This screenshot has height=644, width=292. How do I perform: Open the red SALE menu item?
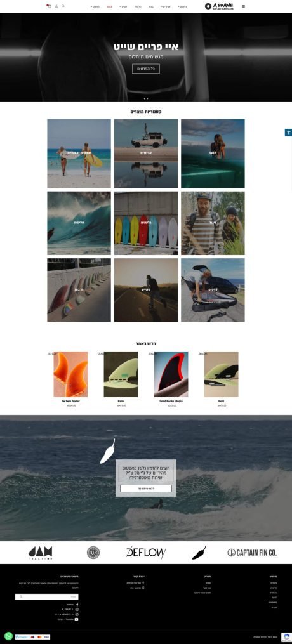point(109,6)
